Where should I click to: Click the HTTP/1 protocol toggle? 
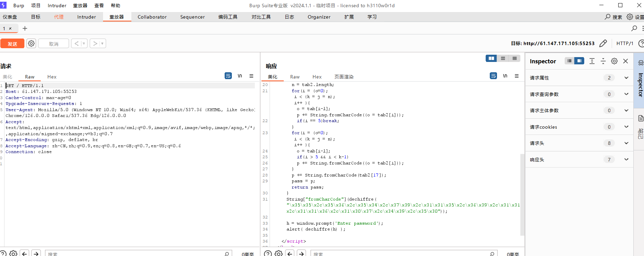[x=625, y=43]
